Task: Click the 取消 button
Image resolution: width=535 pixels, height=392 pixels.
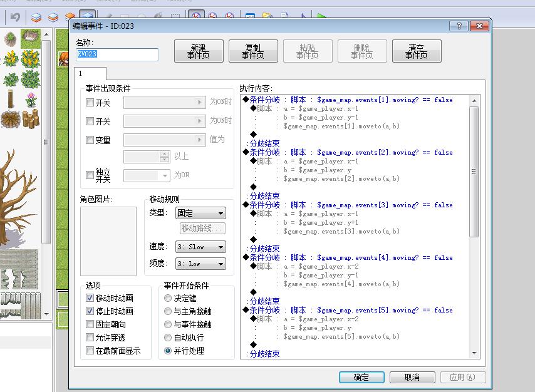Action: coord(412,377)
